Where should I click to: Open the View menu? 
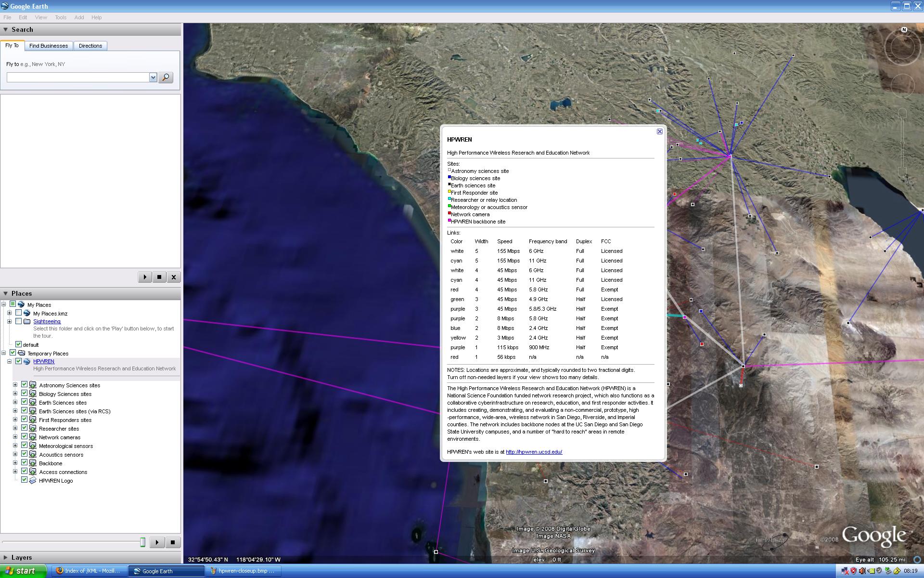(x=41, y=17)
